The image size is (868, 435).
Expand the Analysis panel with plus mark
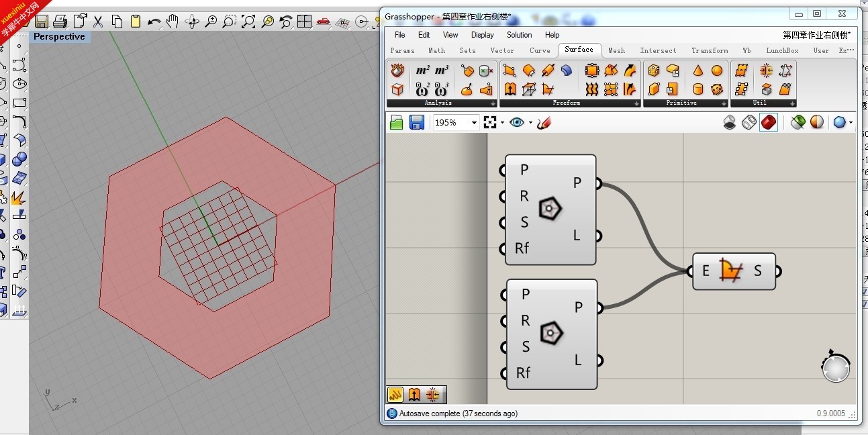point(493,104)
